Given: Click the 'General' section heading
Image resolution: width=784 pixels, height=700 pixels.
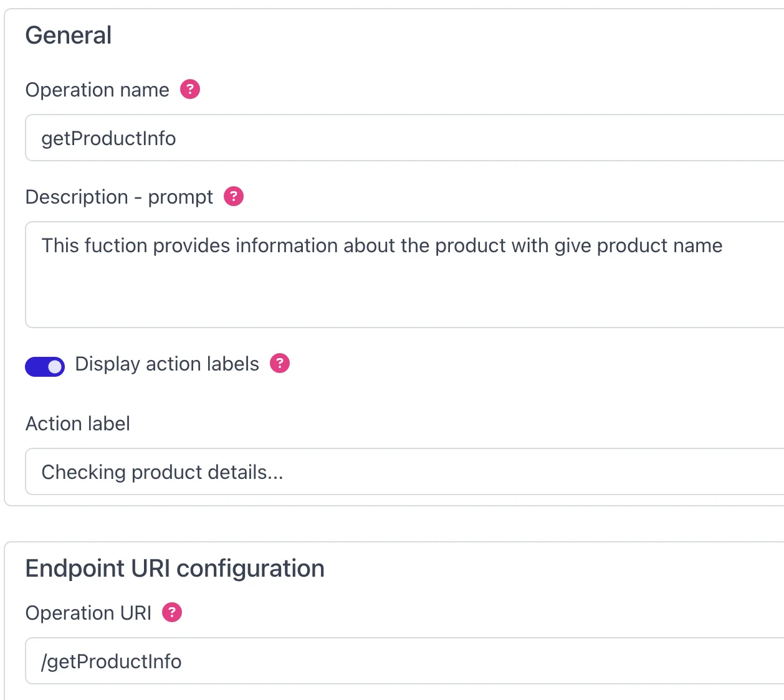Looking at the screenshot, I should tap(69, 35).
